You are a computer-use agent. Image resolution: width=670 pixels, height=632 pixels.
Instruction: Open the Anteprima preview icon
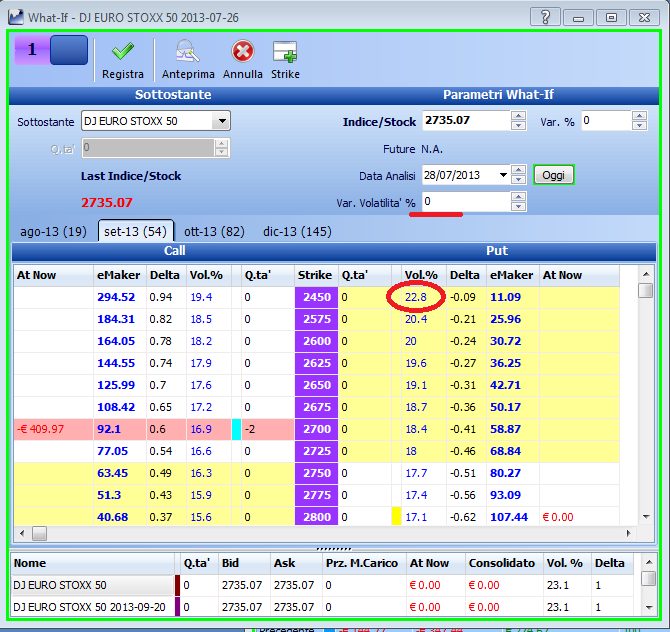[x=188, y=51]
